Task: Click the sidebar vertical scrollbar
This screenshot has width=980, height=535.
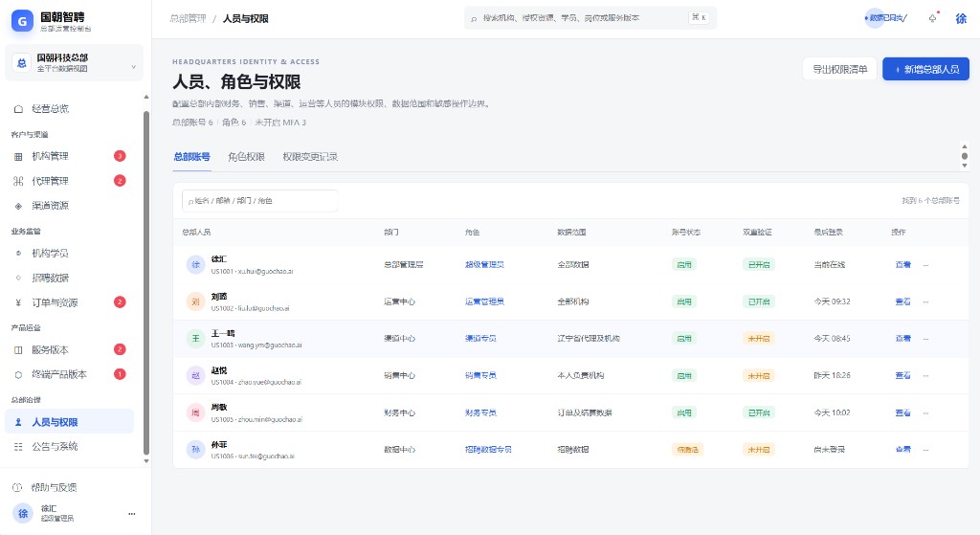Action: 146,282
